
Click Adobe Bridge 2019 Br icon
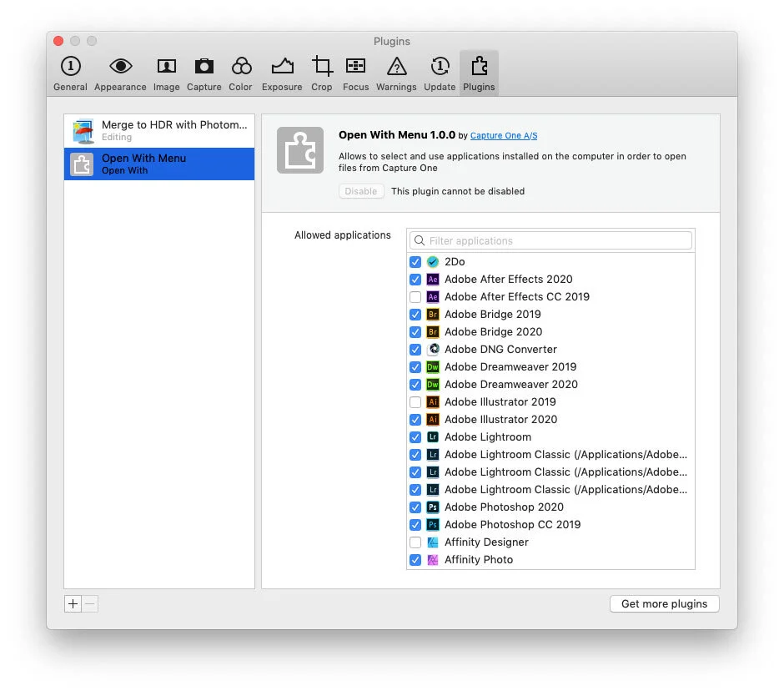(x=433, y=315)
